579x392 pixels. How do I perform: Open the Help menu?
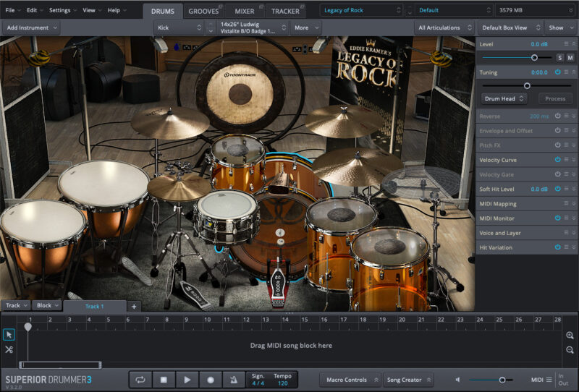pyautogui.click(x=117, y=10)
